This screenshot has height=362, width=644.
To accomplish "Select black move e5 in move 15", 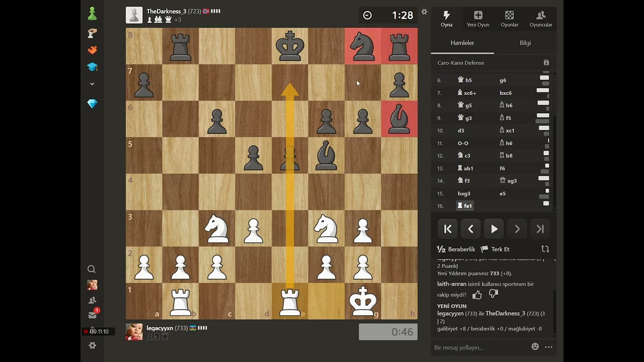I will pyautogui.click(x=503, y=193).
